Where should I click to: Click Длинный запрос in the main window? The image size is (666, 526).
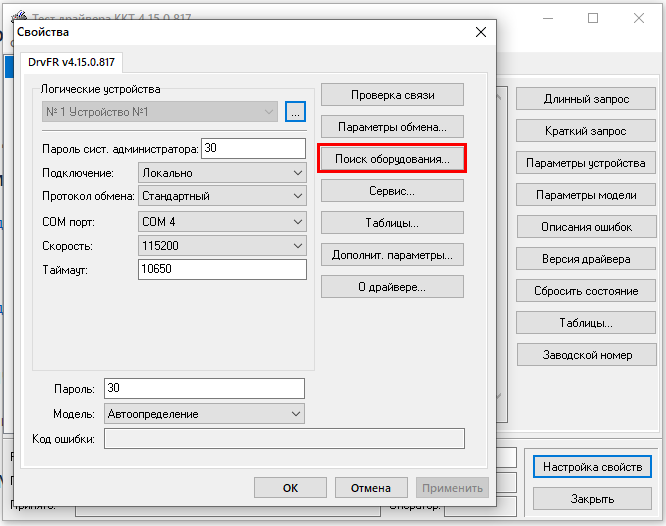(x=585, y=99)
